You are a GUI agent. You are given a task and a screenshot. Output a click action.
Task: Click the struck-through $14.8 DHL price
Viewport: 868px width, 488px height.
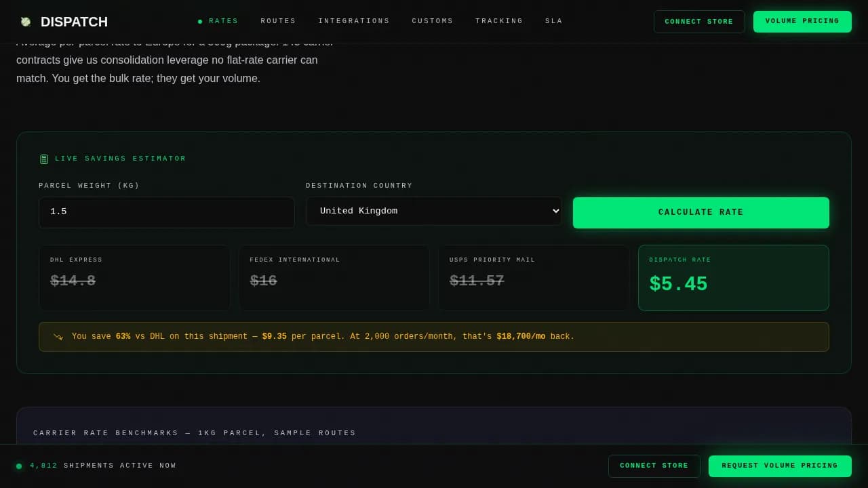point(73,281)
